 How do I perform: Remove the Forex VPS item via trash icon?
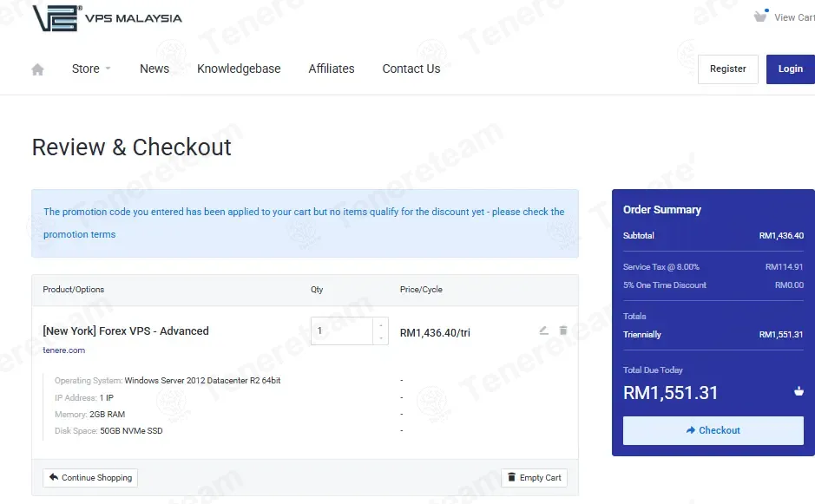pos(563,331)
